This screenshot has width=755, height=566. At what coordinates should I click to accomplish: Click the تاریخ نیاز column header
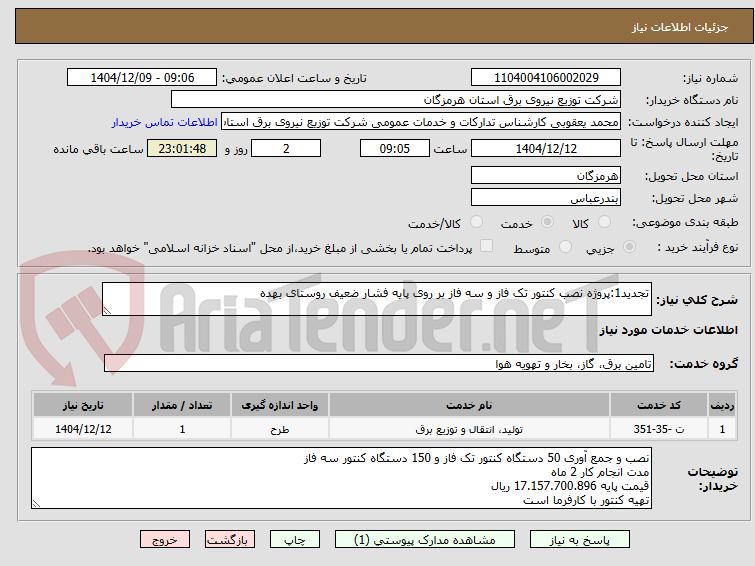[x=83, y=405]
